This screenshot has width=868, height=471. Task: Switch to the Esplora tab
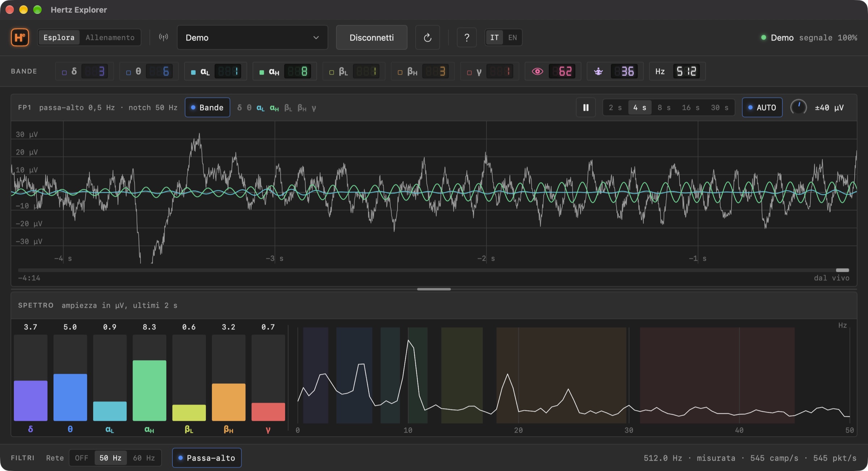[x=59, y=37]
